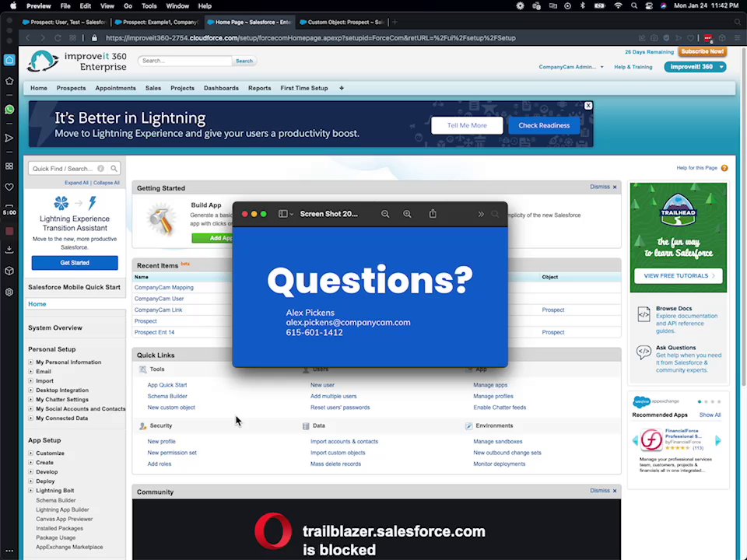
Task: Click the Get Started button
Action: (75, 263)
